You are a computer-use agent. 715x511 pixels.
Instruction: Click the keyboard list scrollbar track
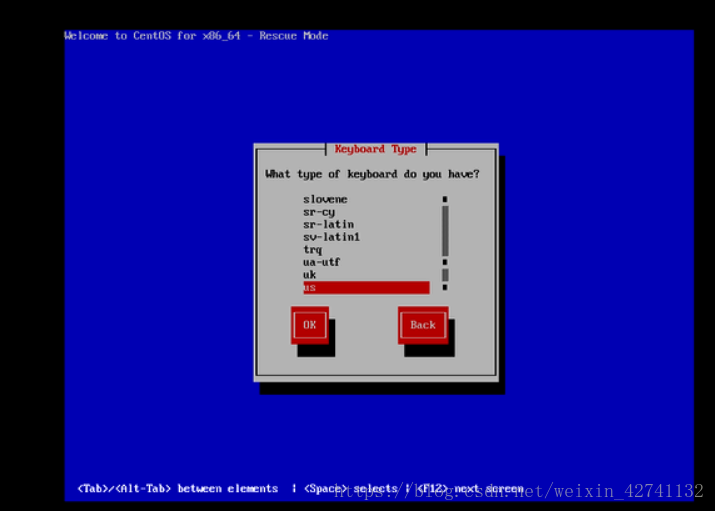tap(445, 243)
